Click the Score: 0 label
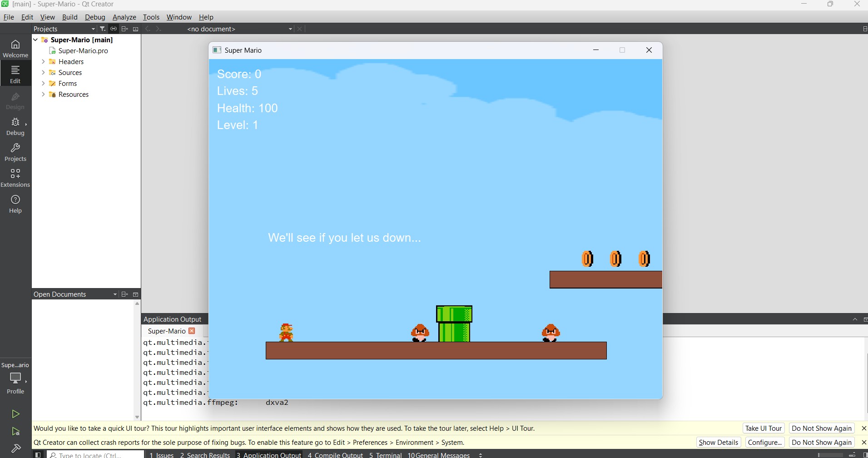 pyautogui.click(x=239, y=74)
